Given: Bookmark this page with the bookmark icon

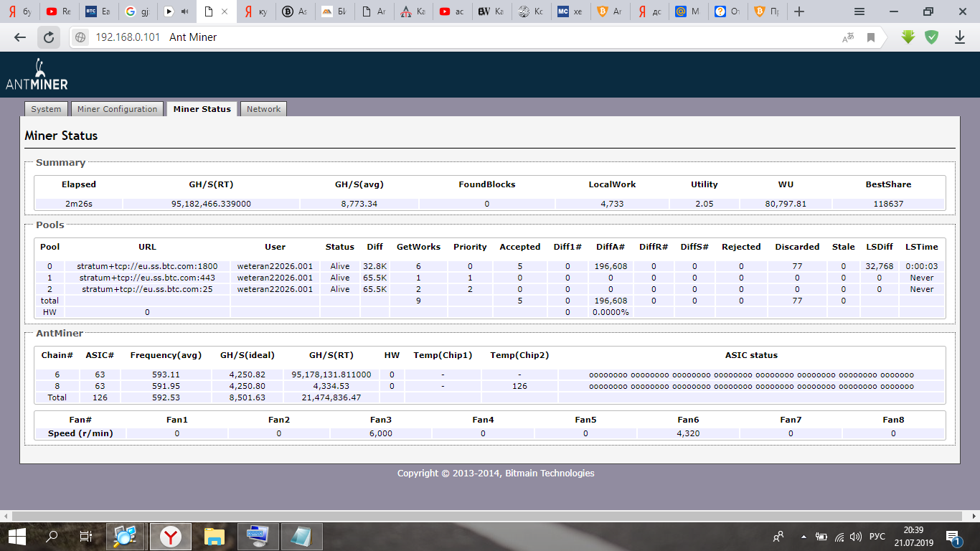Looking at the screenshot, I should 871,37.
